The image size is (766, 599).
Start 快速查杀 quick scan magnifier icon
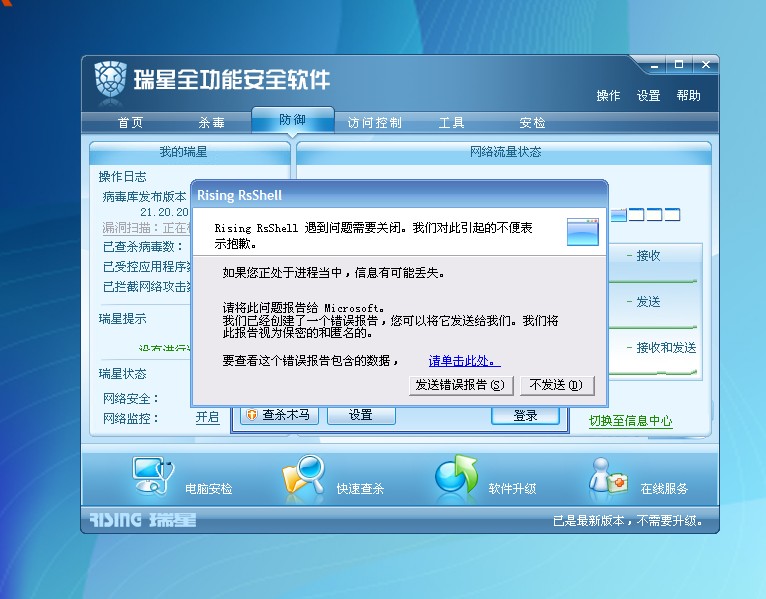coord(304,476)
